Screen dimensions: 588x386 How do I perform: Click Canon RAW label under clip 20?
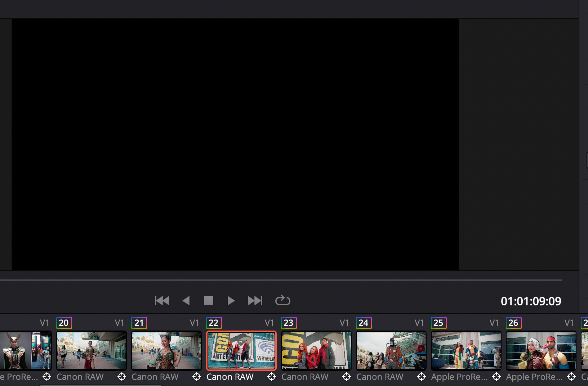coord(80,377)
